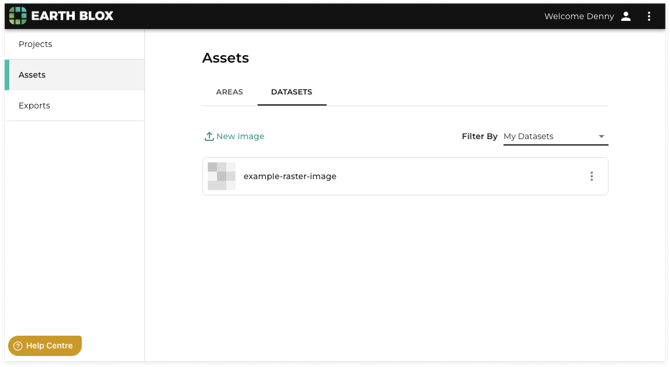Open the example-raster-image dataset name
This screenshot has width=670, height=367.
pos(290,176)
